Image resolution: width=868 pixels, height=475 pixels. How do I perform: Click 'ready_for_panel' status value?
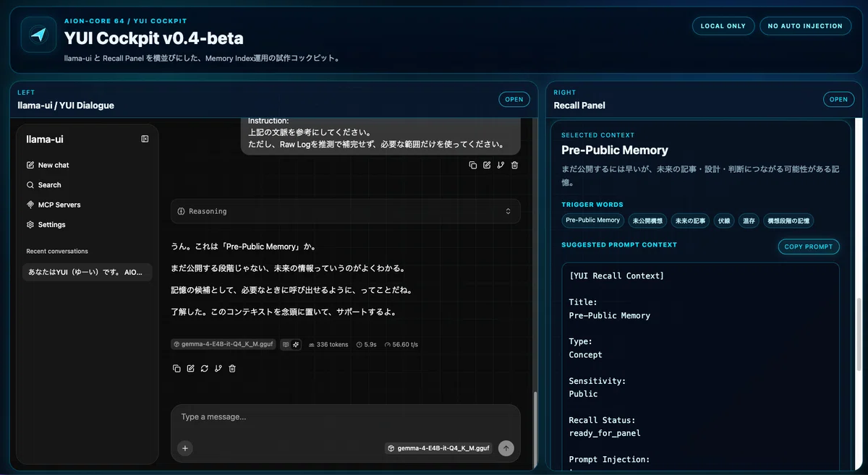(x=605, y=433)
